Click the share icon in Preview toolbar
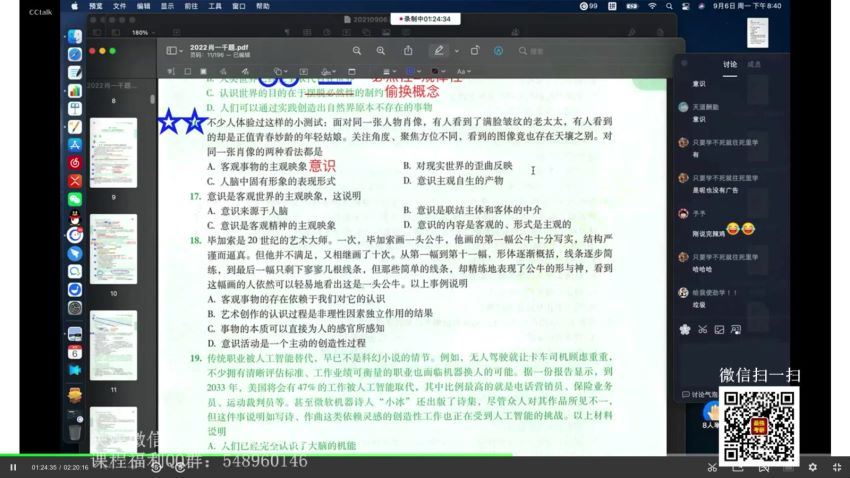Image resolution: width=850 pixels, height=478 pixels. [x=408, y=50]
